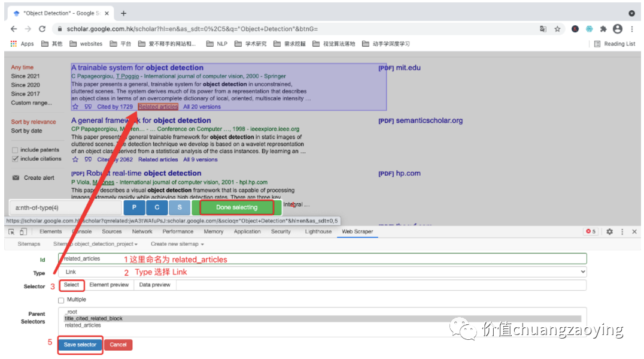Click the browser forward arrow
This screenshot has height=359, width=644.
click(x=28, y=29)
